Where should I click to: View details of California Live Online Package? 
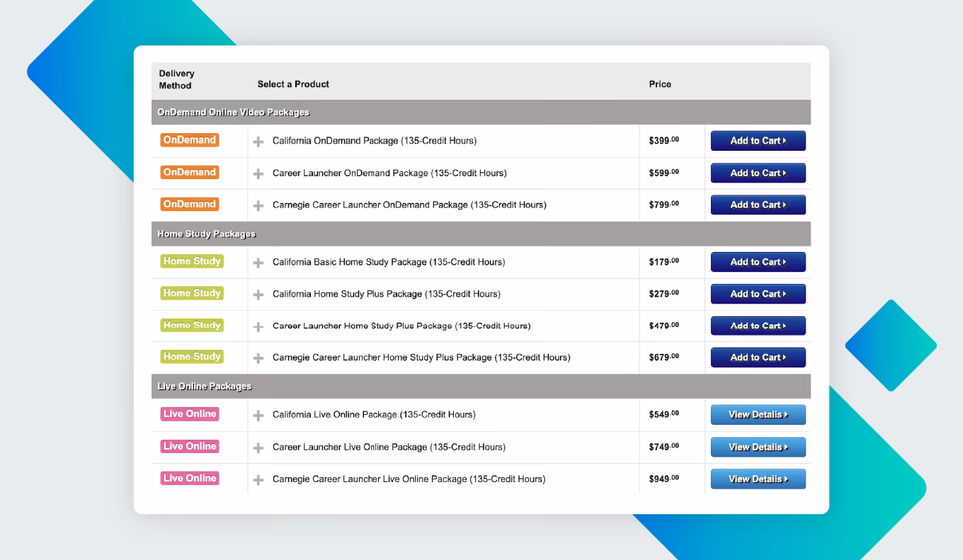pos(758,415)
